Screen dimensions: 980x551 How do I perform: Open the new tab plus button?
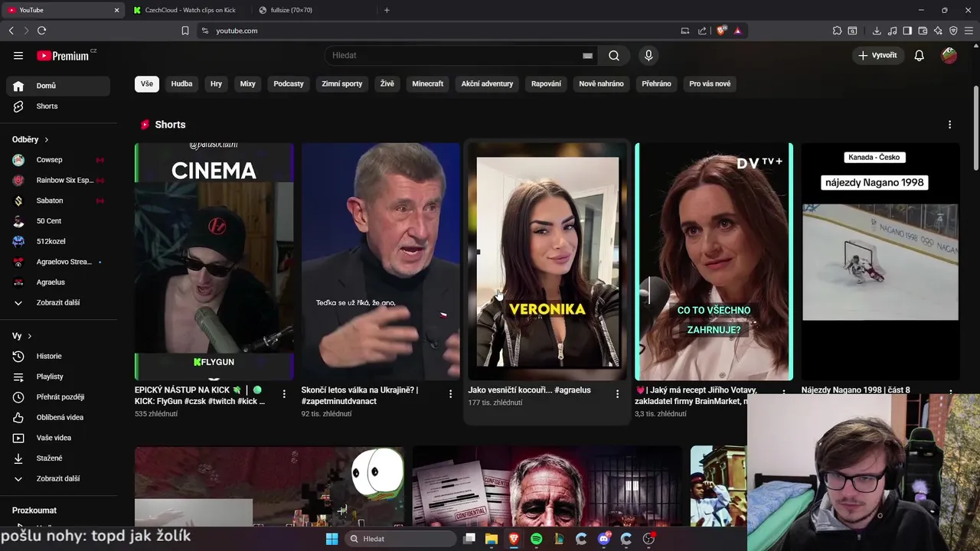coord(387,10)
